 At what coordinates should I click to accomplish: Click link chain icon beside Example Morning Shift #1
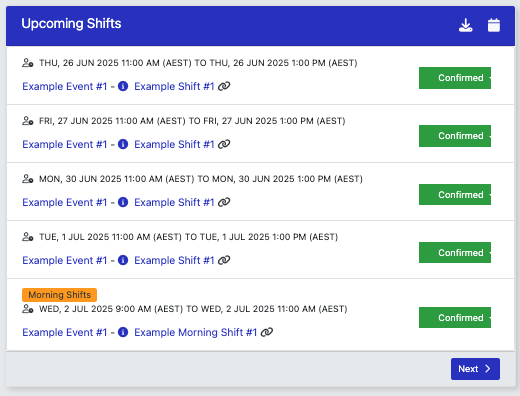point(267,332)
